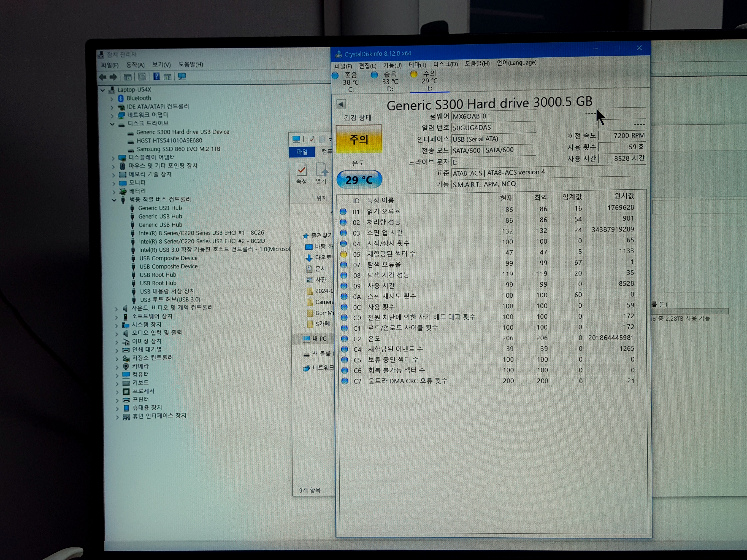The width and height of the screenshot is (747, 560).
Task: Select row 회복 불가능 섹터 수
Action: 488,370
